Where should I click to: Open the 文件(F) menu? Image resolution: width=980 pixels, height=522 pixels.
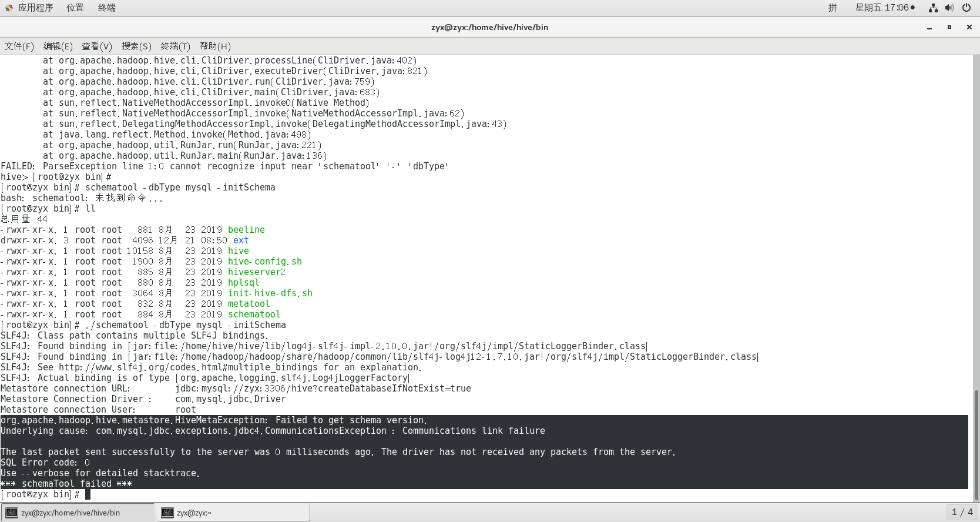tap(19, 46)
